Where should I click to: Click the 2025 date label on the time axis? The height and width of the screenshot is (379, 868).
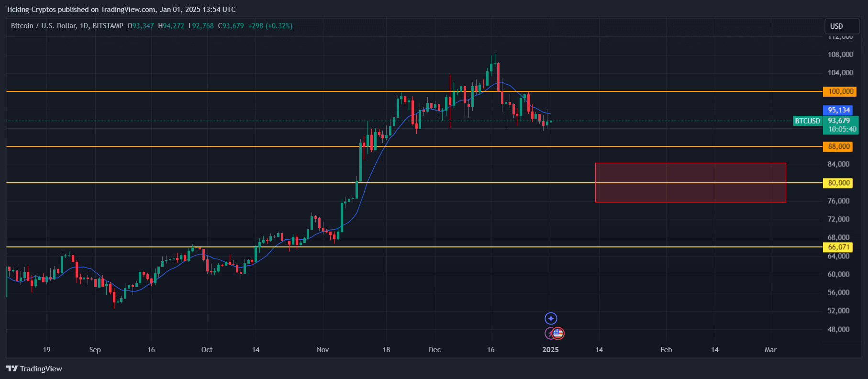(550, 350)
